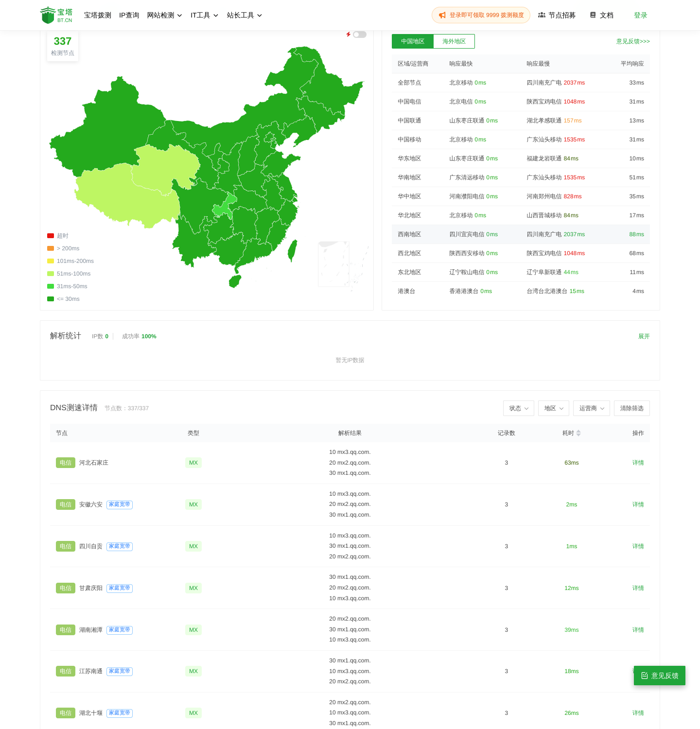
Task: Click the 意见反馈>>> link
Action: click(633, 41)
